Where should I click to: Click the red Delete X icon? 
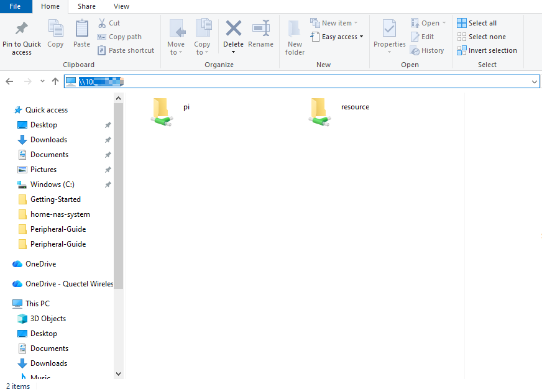(x=233, y=29)
